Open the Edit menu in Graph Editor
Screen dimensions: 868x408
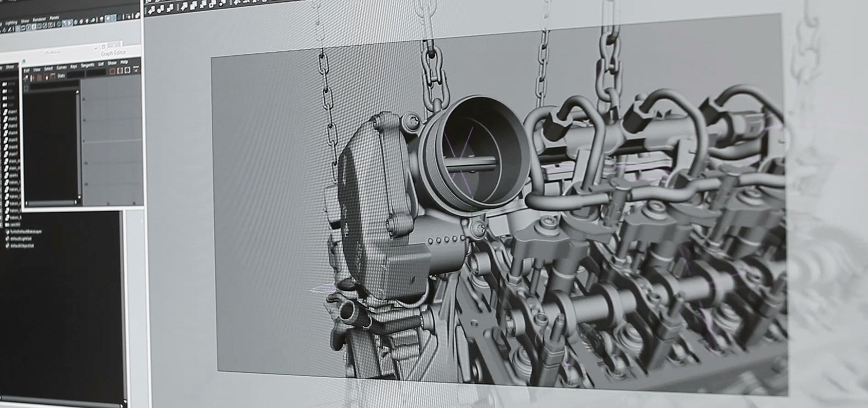(x=27, y=71)
